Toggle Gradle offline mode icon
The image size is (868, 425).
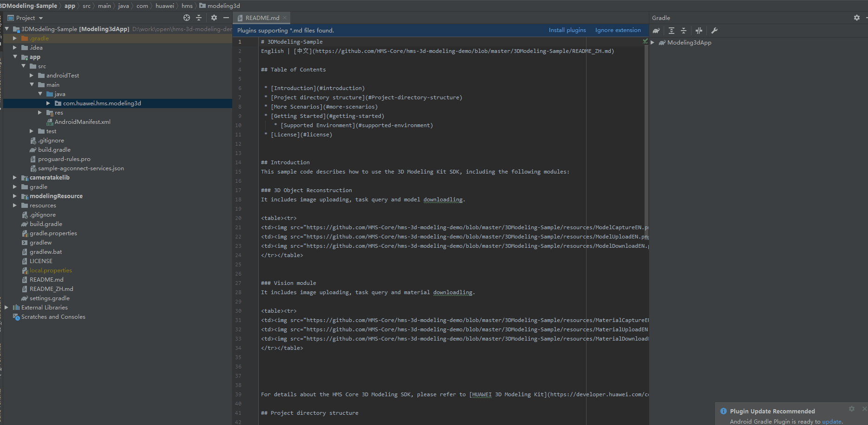coord(699,31)
